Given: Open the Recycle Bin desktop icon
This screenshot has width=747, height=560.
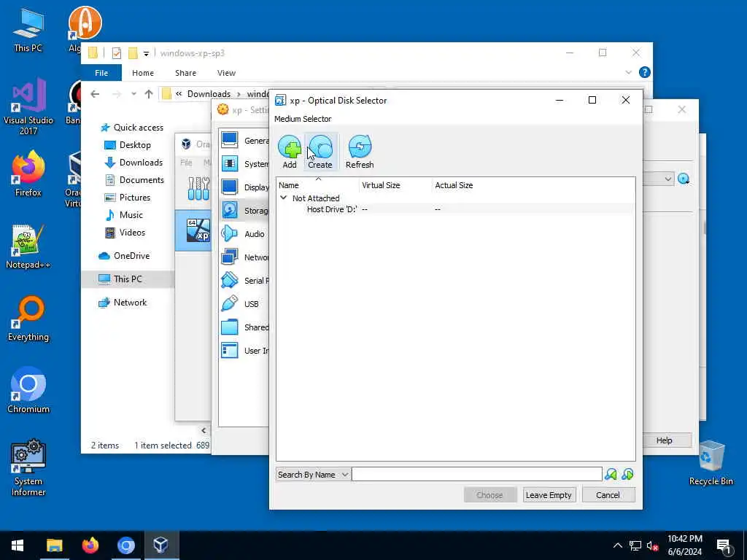Looking at the screenshot, I should click(x=711, y=463).
